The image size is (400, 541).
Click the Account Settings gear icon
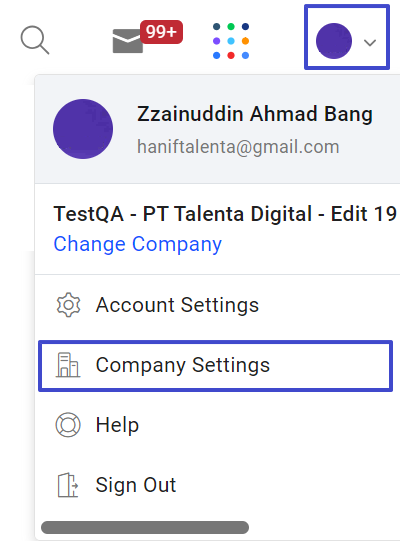68,305
